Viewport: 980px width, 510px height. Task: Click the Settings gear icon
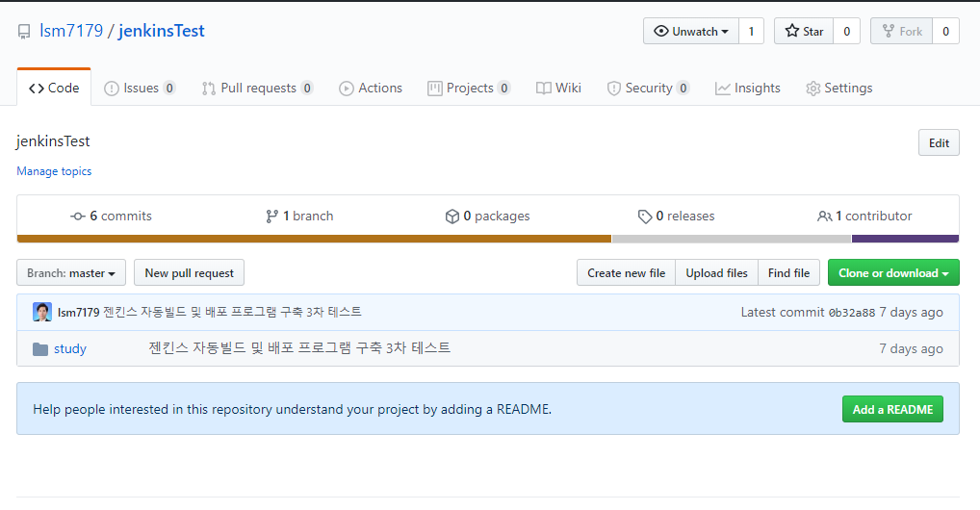coord(813,89)
